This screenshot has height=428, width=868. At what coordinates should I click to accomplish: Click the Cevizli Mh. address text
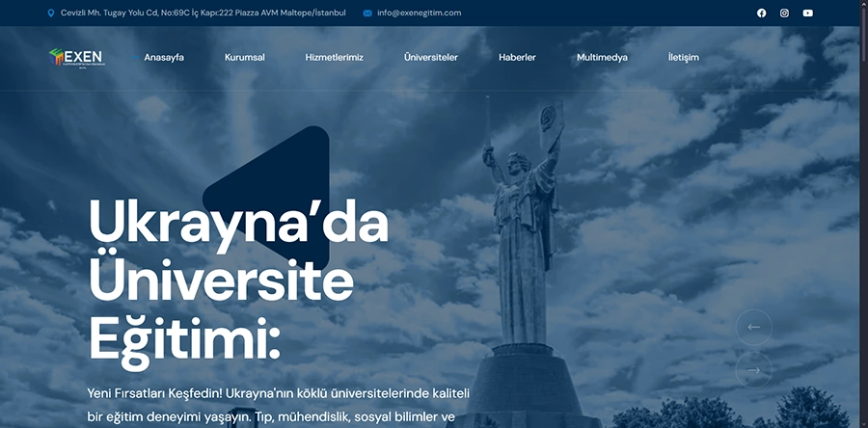(203, 13)
